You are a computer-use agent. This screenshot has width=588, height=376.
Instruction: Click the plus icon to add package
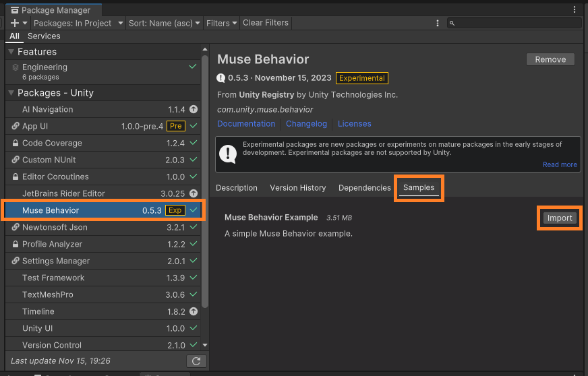(x=15, y=23)
